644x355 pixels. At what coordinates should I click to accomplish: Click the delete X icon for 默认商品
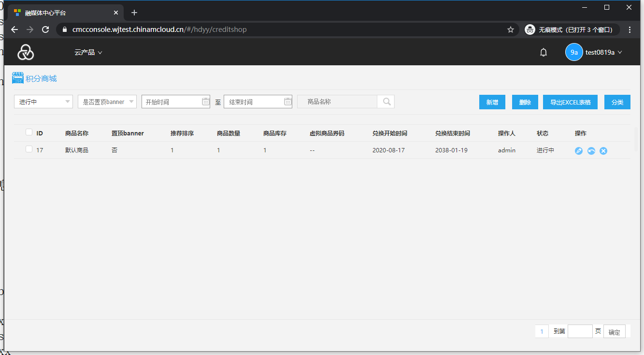[603, 151]
